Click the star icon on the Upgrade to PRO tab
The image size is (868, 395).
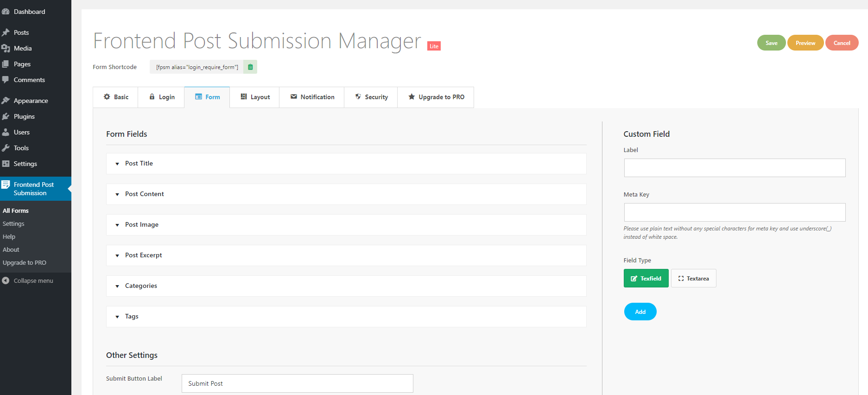coord(412,96)
